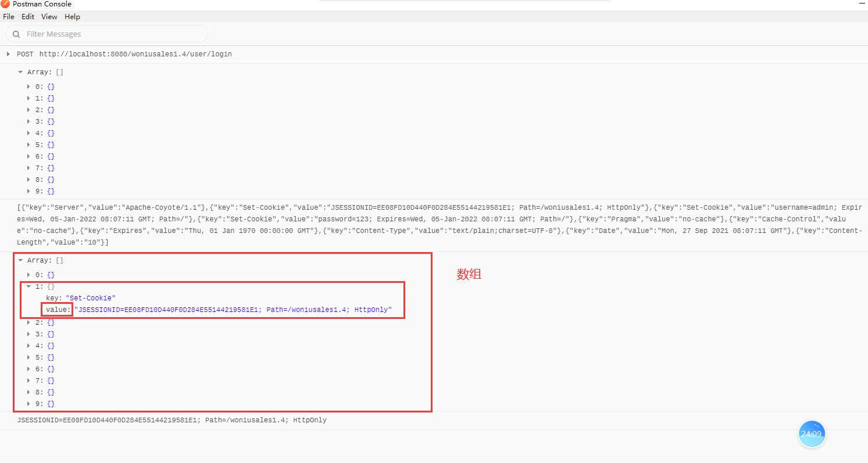The image size is (868, 463).
Task: Expand item 8 of the Array under POST request
Action: click(28, 180)
